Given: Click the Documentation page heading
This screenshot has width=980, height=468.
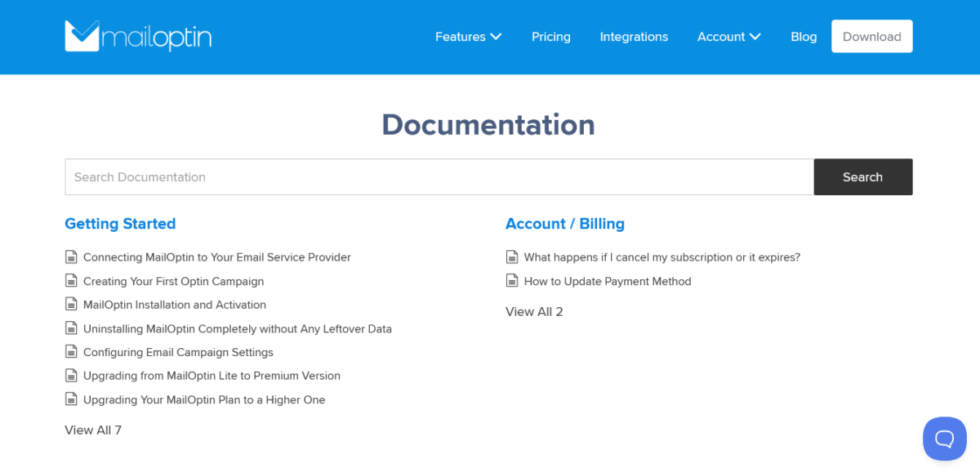Looking at the screenshot, I should point(488,124).
